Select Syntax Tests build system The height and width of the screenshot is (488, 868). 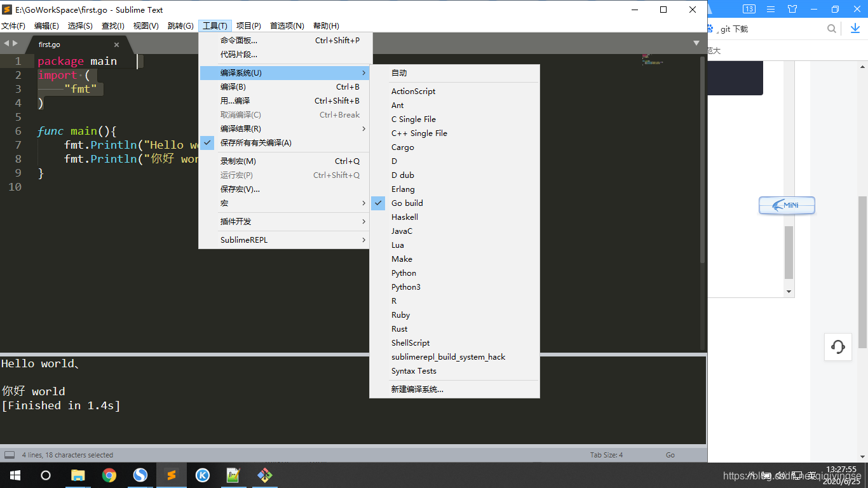[454, 371]
